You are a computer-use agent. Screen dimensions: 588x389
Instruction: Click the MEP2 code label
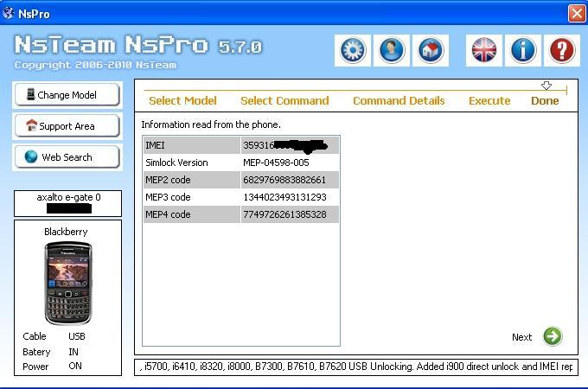coord(168,180)
